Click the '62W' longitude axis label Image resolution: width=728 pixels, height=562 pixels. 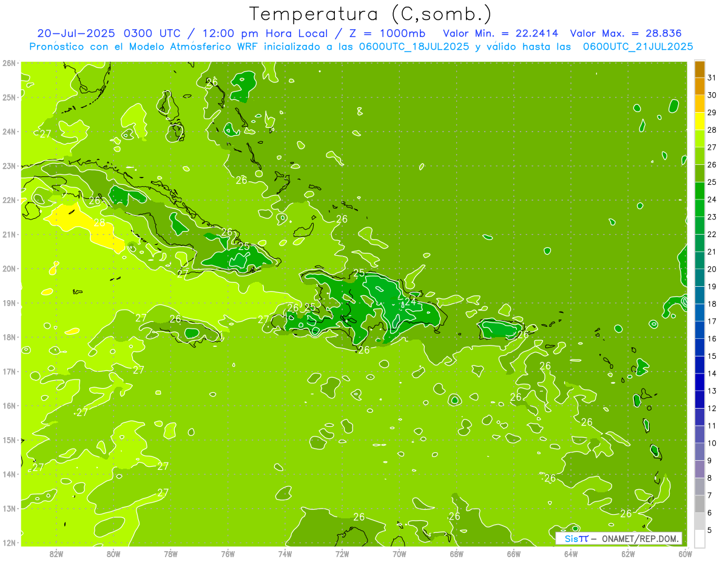coord(628,554)
